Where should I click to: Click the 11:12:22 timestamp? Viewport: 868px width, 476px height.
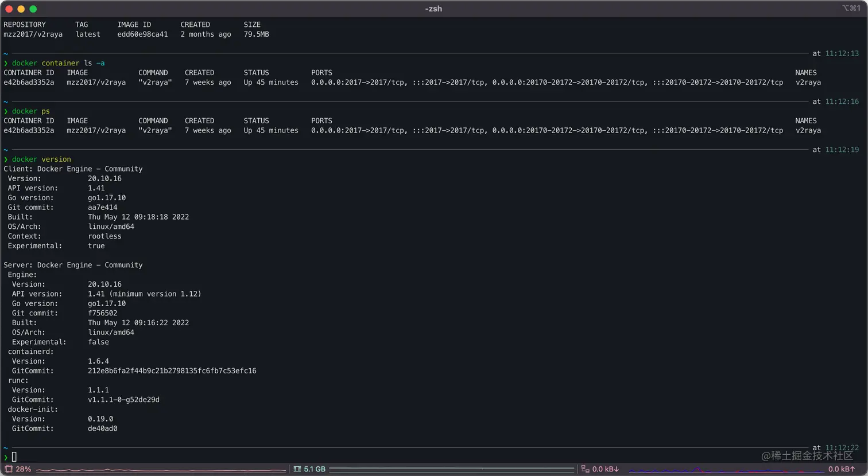842,448
